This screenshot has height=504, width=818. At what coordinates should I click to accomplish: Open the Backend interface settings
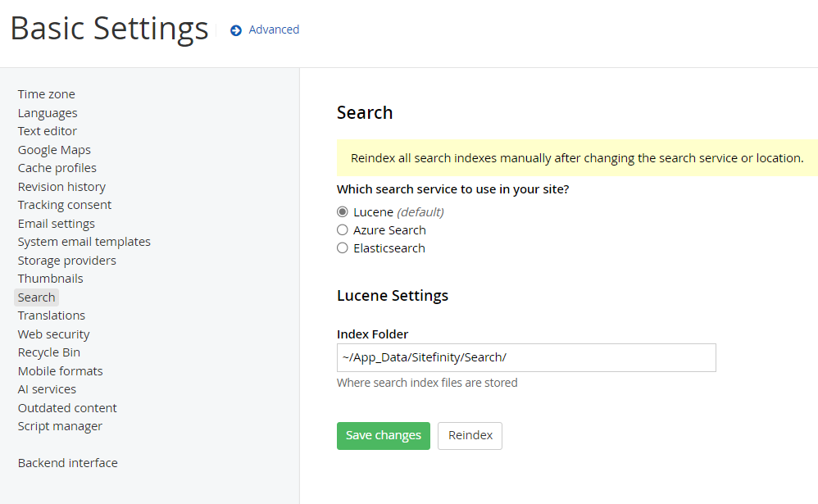click(67, 462)
